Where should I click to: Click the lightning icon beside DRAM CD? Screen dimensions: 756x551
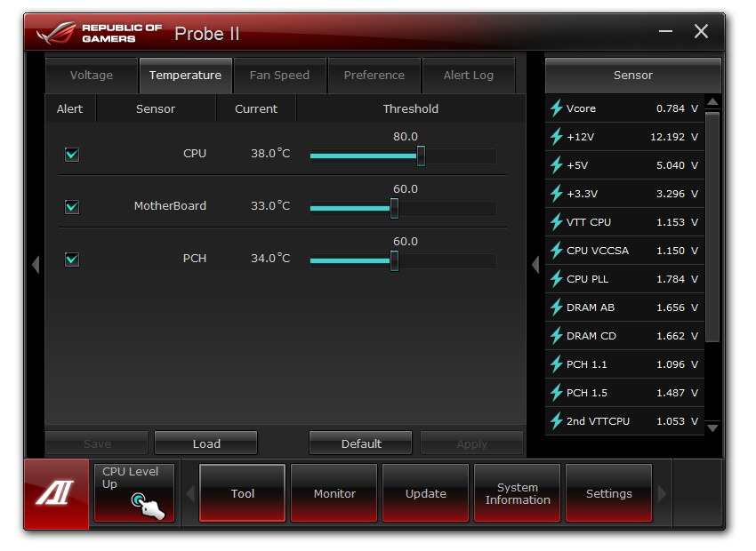point(557,336)
